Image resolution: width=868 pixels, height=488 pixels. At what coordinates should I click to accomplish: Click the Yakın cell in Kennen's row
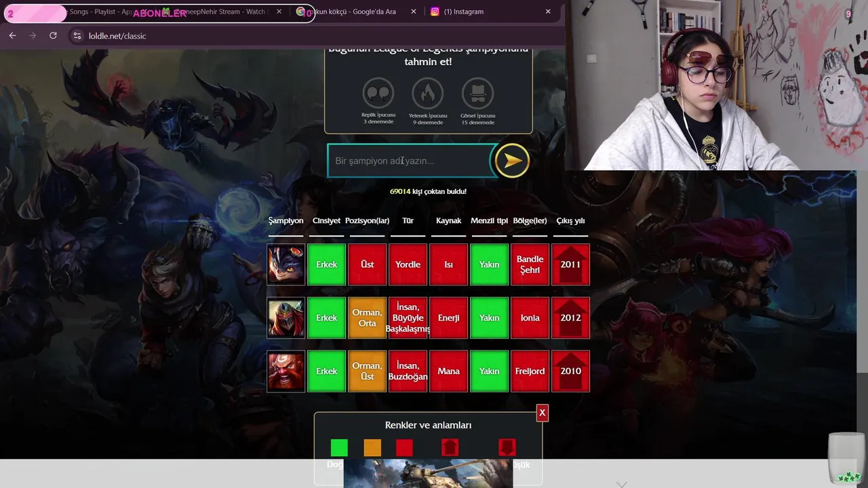489,264
